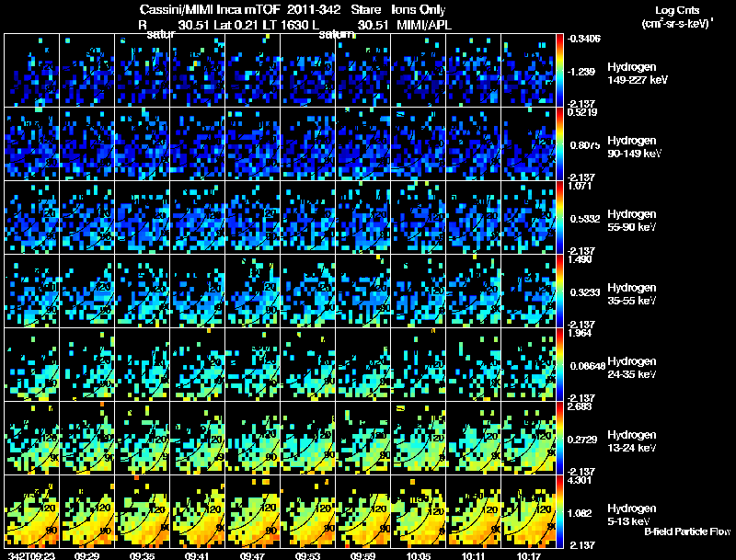Open the 5-13 keV panel at 342T09:23
This screenshot has width=736, height=560.
[31, 512]
